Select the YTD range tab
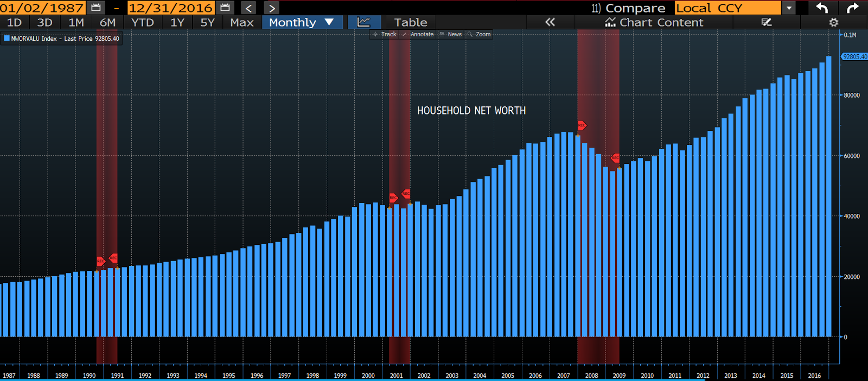The width and height of the screenshot is (868, 381). click(x=143, y=22)
